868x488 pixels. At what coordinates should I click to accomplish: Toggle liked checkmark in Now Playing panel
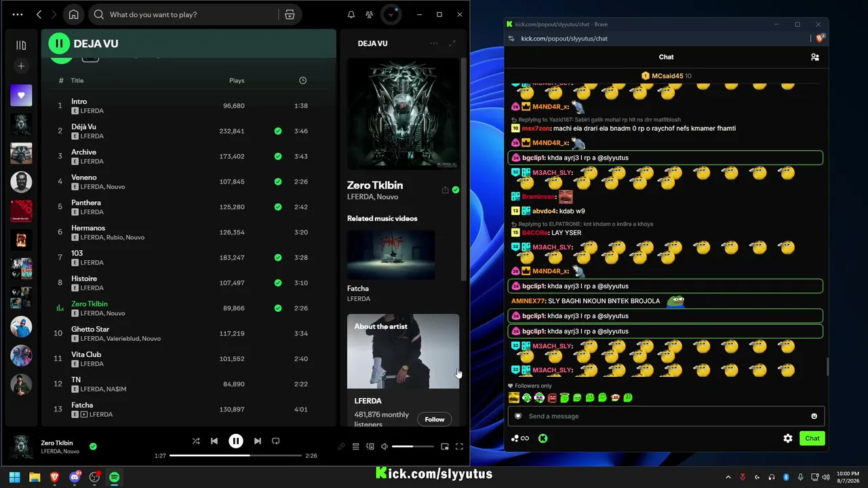click(456, 190)
